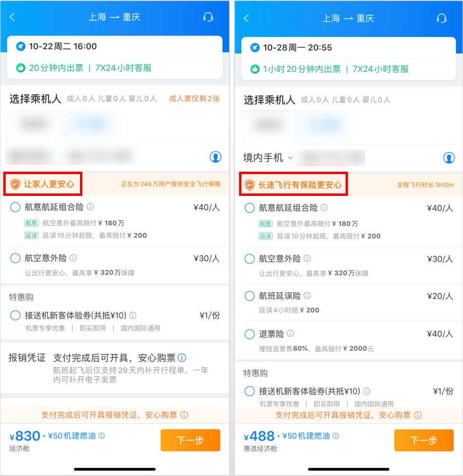The height and width of the screenshot is (476, 463).
Task: Select 退票险 ¥40/人 option
Action: coord(249,334)
